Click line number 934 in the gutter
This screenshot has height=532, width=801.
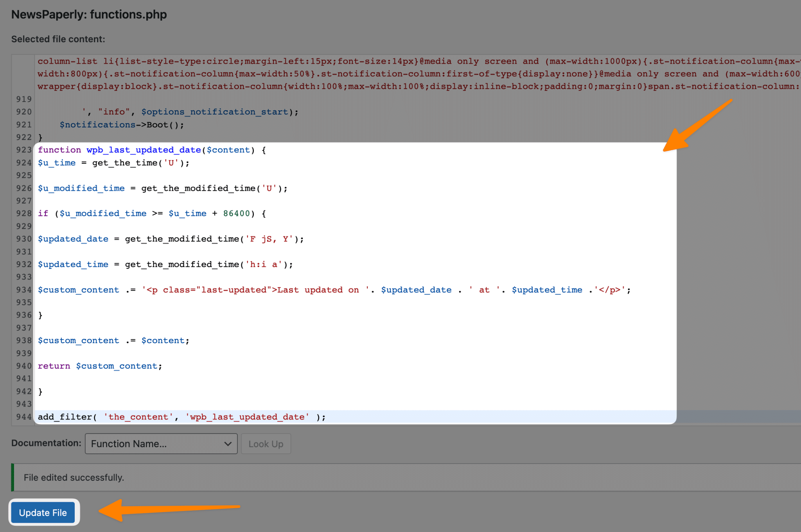pyautogui.click(x=23, y=290)
